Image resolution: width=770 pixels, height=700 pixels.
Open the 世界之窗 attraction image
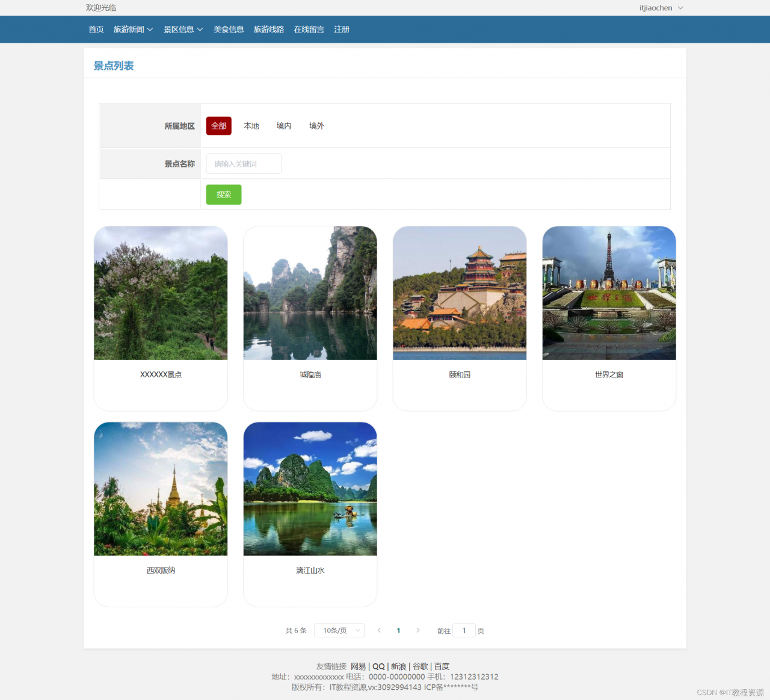click(609, 293)
